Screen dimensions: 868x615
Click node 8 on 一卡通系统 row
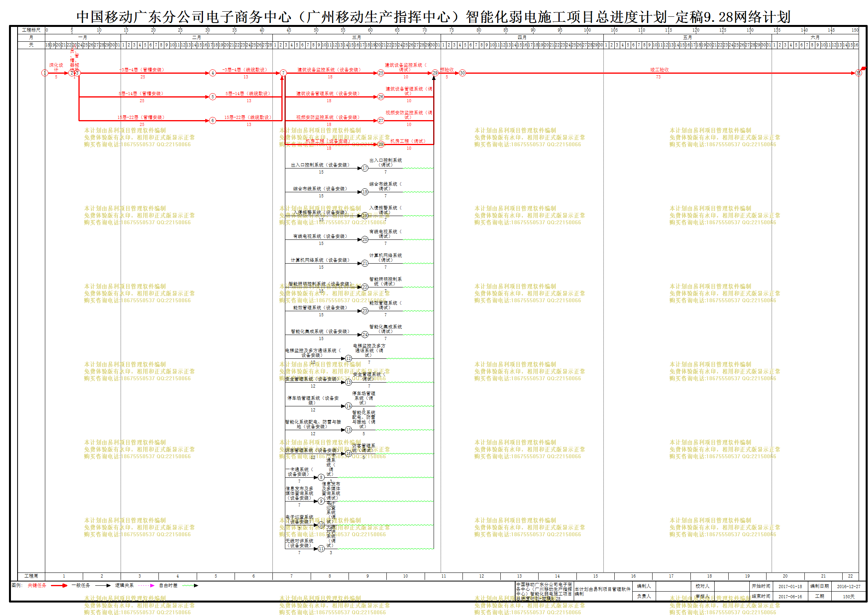point(321,477)
